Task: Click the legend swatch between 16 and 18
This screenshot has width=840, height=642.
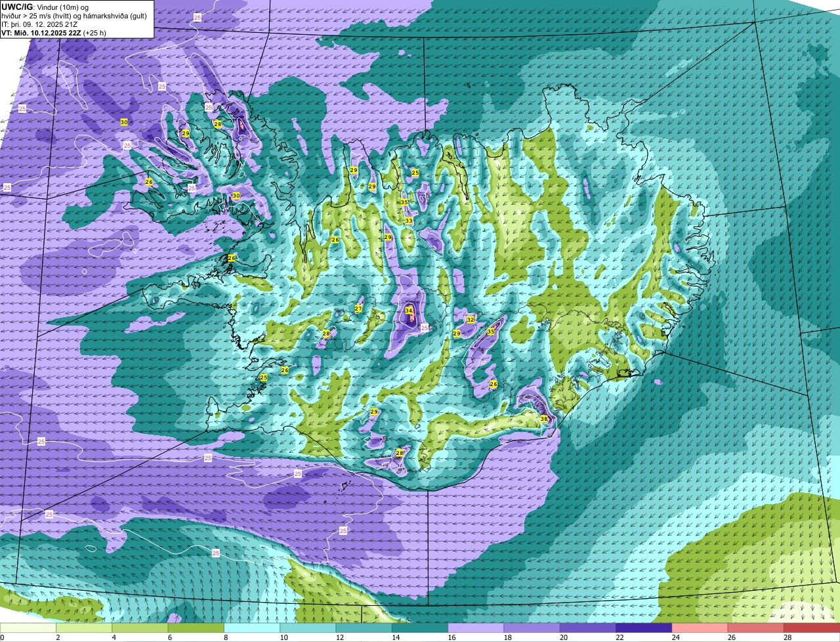Action: coord(476,628)
